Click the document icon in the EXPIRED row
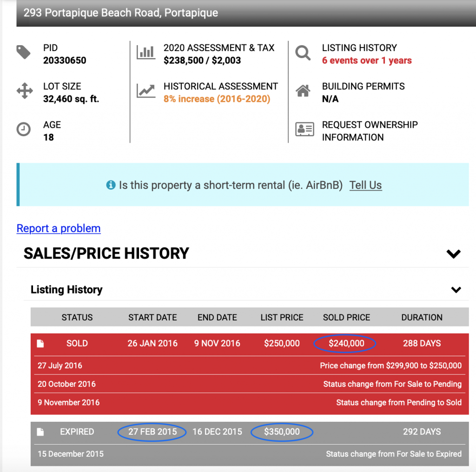 tap(40, 432)
